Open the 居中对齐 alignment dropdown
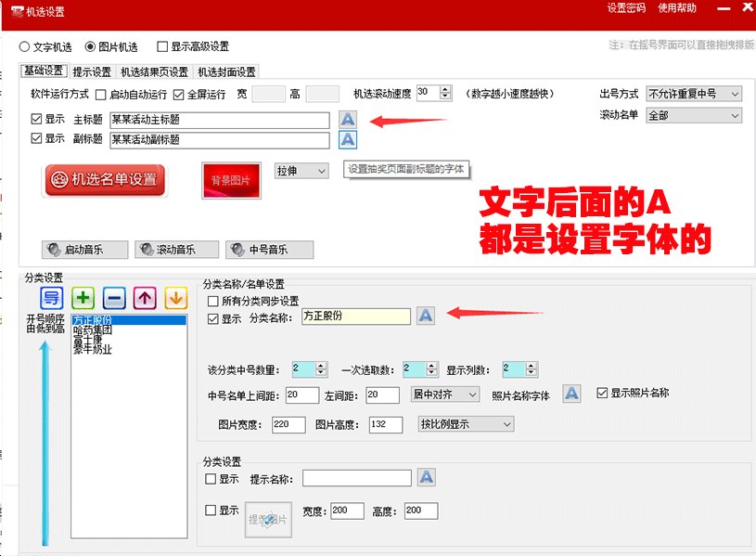756x556 pixels. [x=444, y=395]
